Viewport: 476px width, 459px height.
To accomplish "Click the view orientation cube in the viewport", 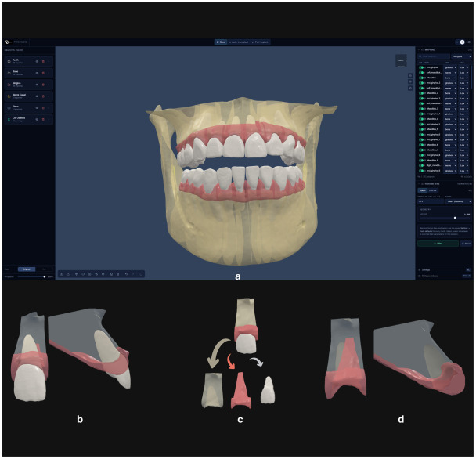I will click(x=401, y=60).
